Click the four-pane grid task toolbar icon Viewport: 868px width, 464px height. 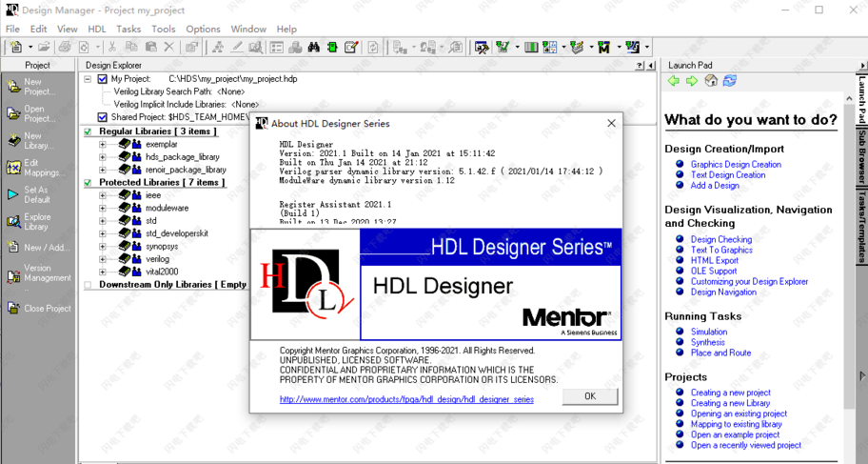point(549,47)
